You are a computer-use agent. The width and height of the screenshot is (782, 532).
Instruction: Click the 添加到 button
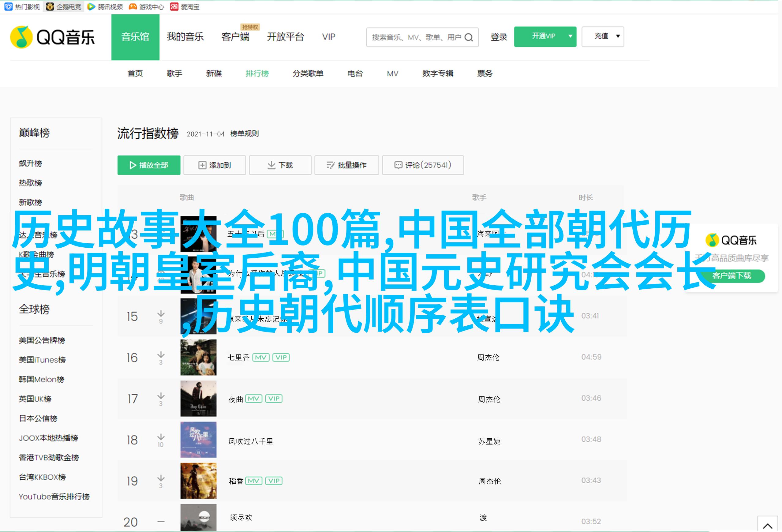coord(215,165)
